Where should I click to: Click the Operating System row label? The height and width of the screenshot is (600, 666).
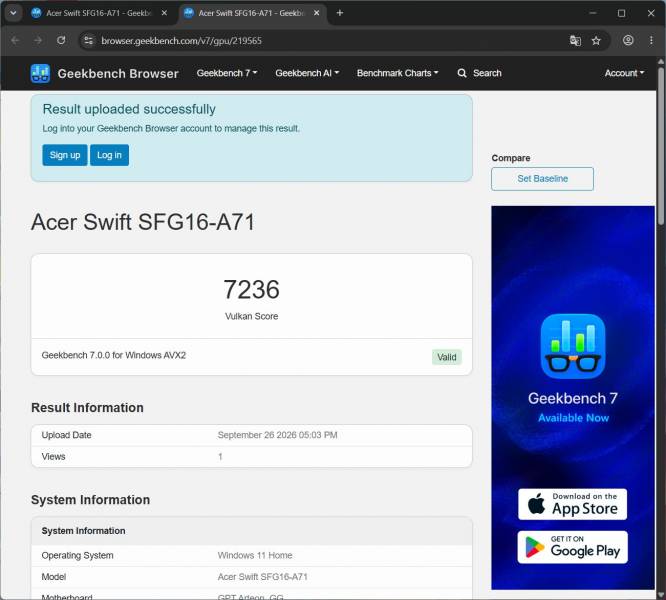coord(77,555)
